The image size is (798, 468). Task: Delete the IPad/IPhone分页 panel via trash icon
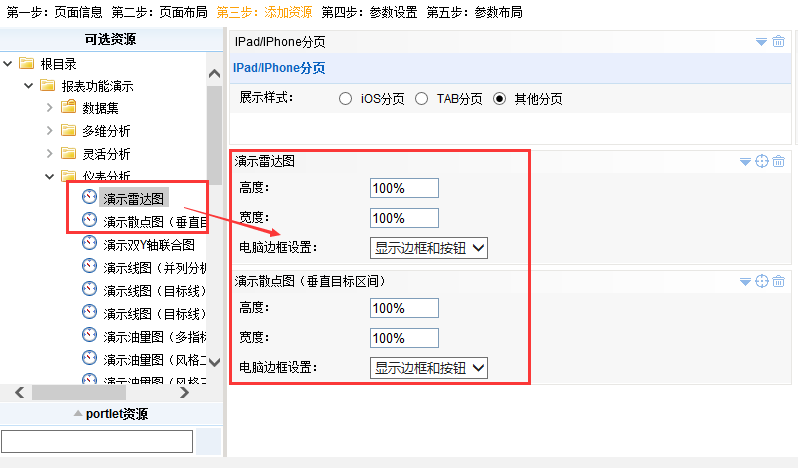778,41
